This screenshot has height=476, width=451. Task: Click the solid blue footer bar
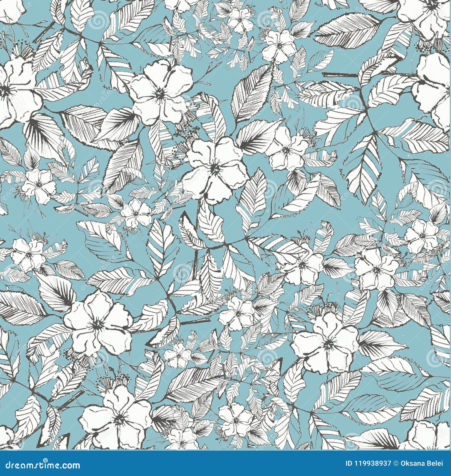197,463
